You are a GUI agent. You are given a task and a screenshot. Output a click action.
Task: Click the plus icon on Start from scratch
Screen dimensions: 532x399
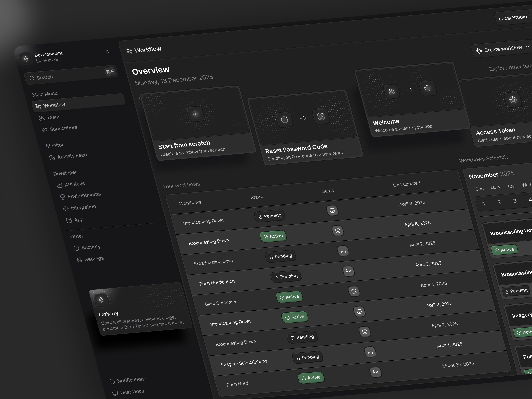tap(196, 114)
